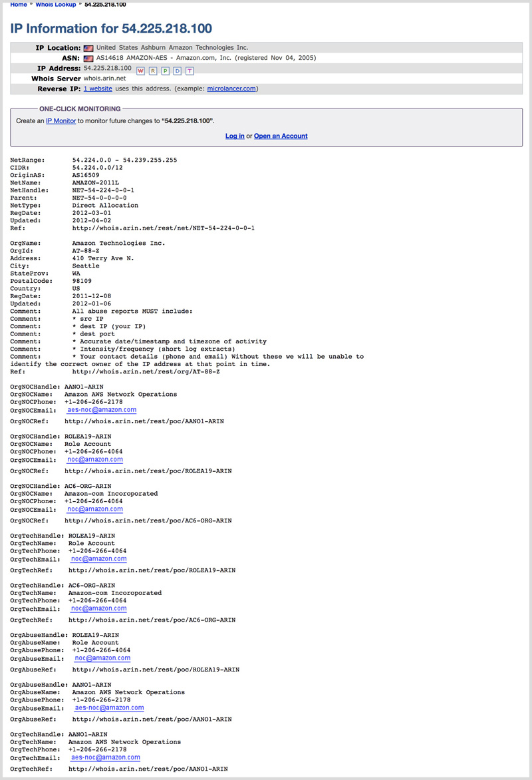Click noc@amazon.com OrgTechEmail under AC6-ORG-ARIN

tap(99, 608)
